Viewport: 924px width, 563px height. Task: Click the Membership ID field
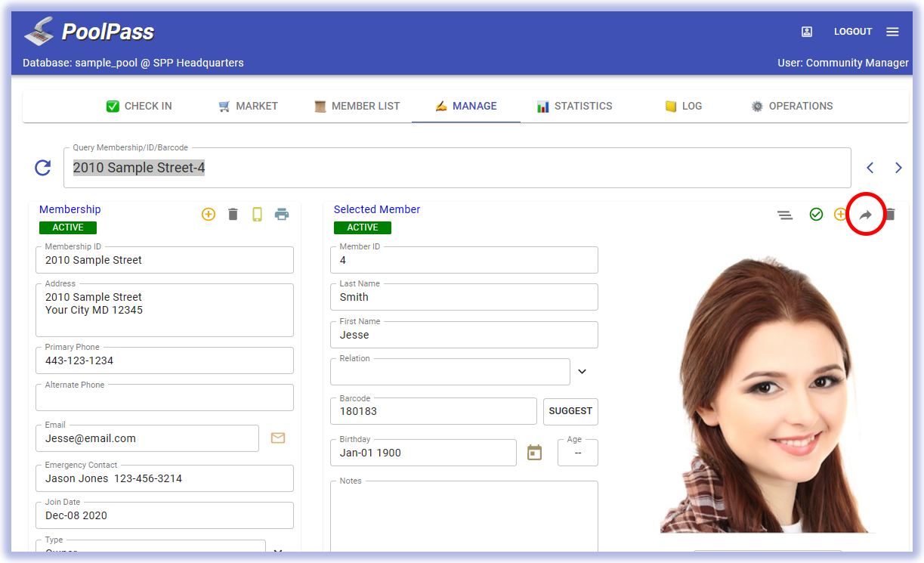tap(165, 260)
